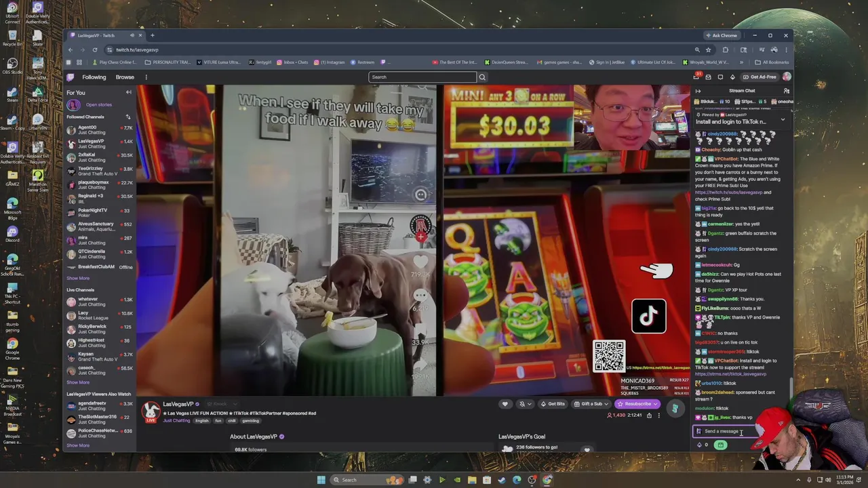Open the Twitch home logo
Screen dimensions: 868x488
click(x=71, y=77)
